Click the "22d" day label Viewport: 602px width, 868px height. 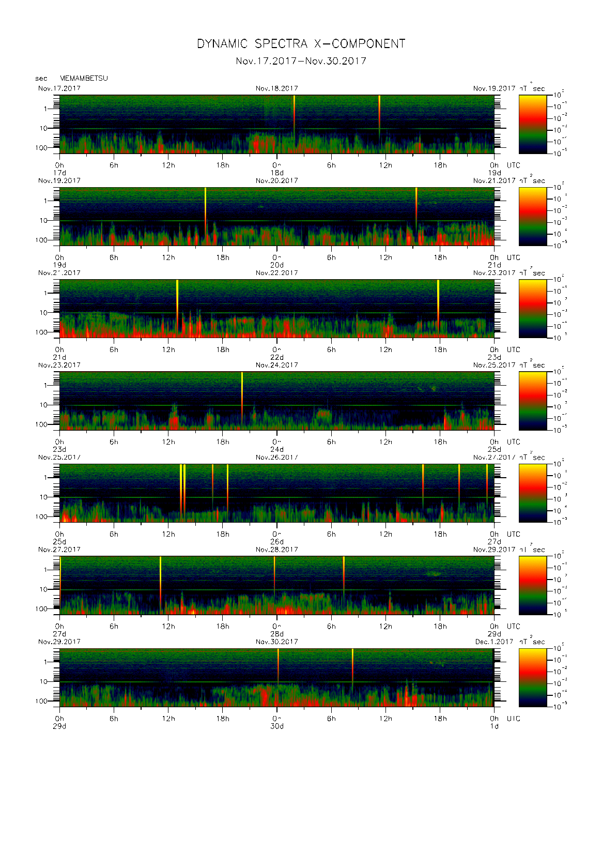pos(277,357)
